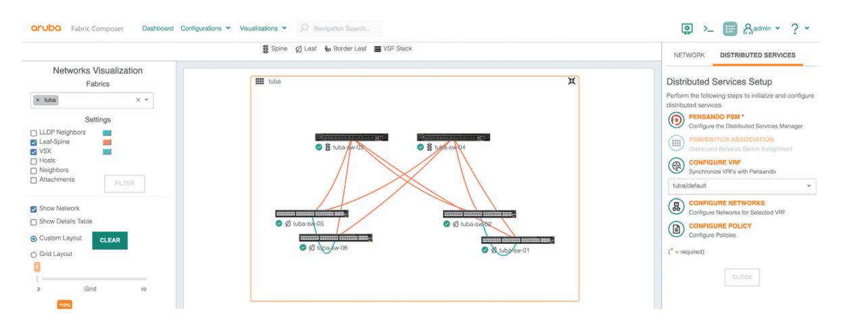Go to the Dashboard menu
Screen dimensions: 868x327
tap(158, 28)
